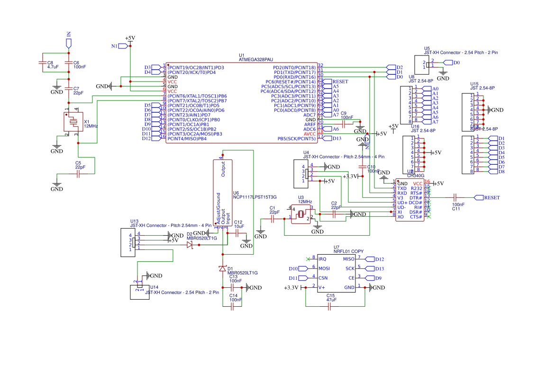This screenshot has height=392, width=554.
Task: Select capacitor C1 22pF symbol
Action: coord(272,219)
